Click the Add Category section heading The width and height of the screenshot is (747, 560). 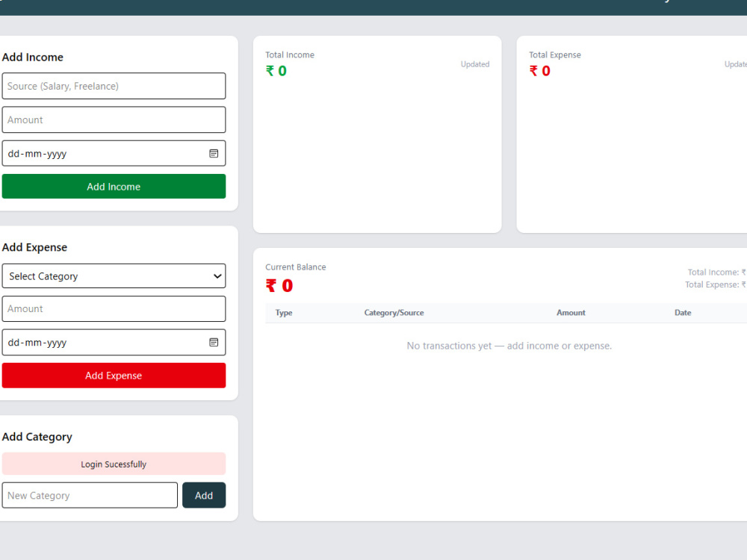pos(37,437)
